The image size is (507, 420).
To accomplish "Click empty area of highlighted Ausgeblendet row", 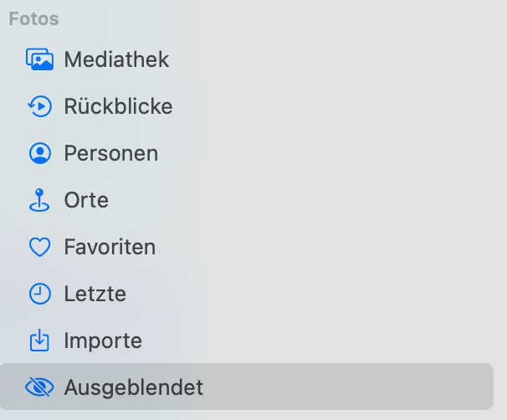I will (351, 387).
